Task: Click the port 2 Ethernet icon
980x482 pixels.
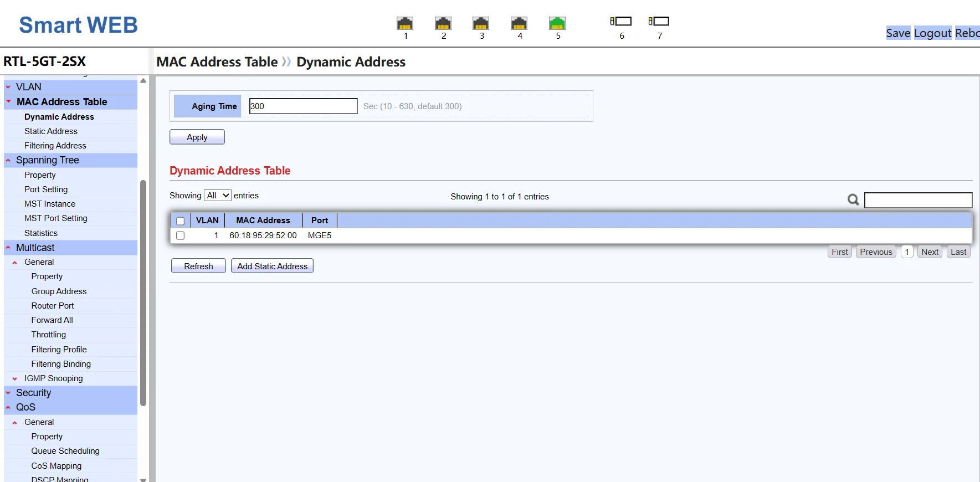Action: (443, 23)
